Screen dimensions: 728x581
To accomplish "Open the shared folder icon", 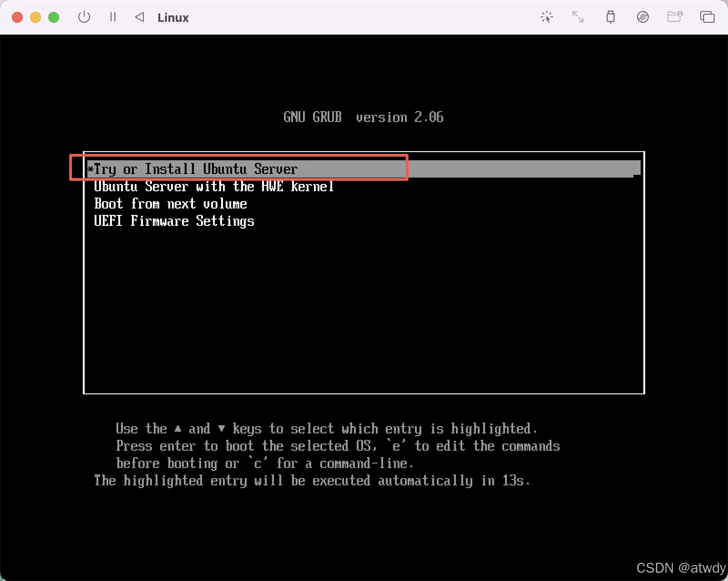I will coord(675,17).
